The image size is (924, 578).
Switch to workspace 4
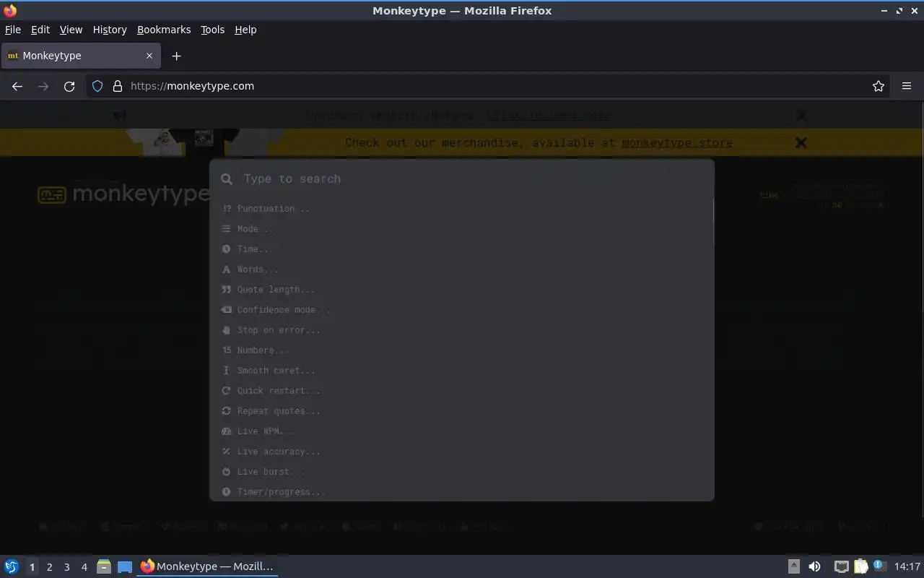(x=84, y=567)
